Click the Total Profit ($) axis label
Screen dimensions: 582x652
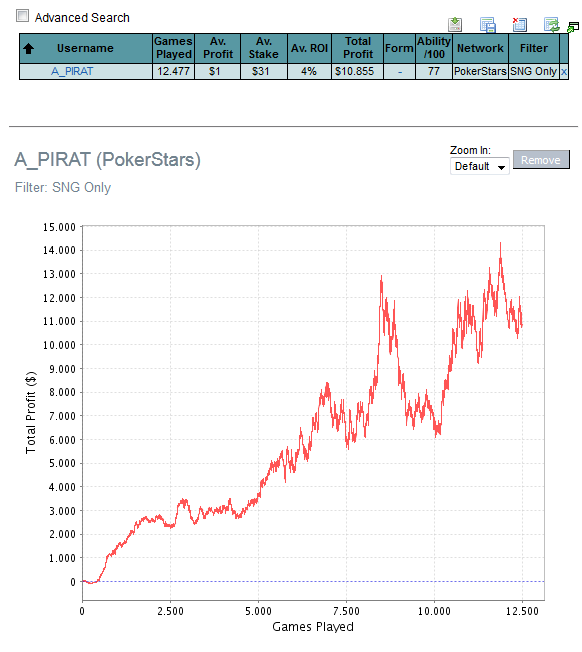(x=31, y=412)
